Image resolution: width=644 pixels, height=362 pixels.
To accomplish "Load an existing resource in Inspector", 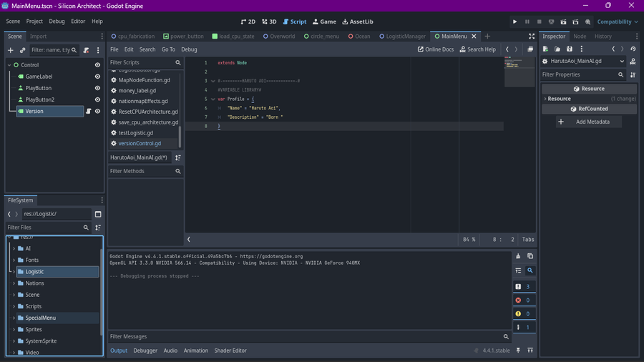I will 557,49.
